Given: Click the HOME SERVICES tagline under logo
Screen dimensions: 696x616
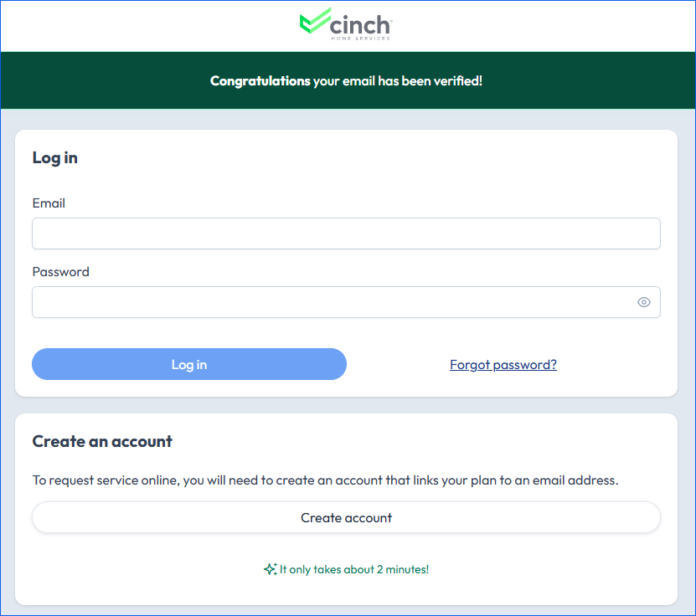Looking at the screenshot, I should (360, 38).
